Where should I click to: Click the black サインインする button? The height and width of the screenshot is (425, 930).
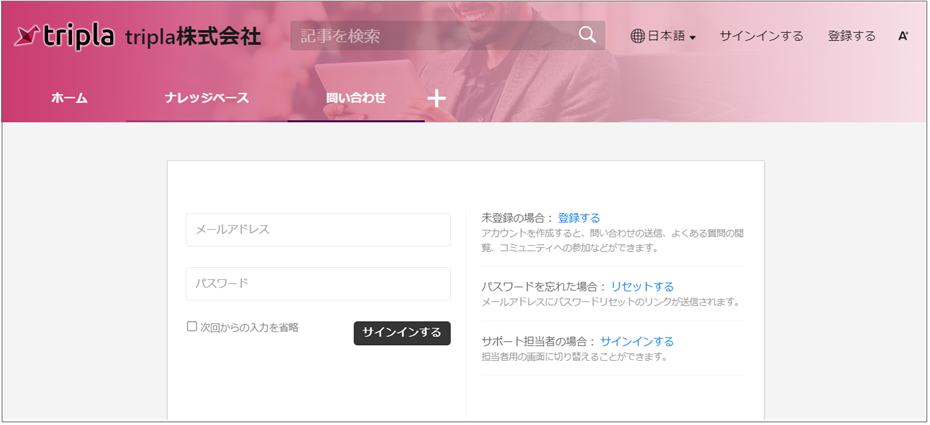[402, 333]
